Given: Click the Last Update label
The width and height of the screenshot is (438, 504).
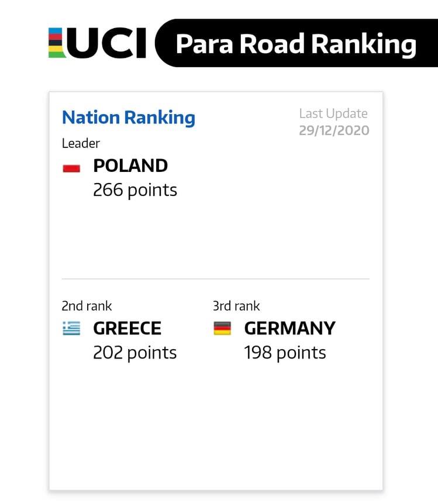Looking at the screenshot, I should pos(333,113).
